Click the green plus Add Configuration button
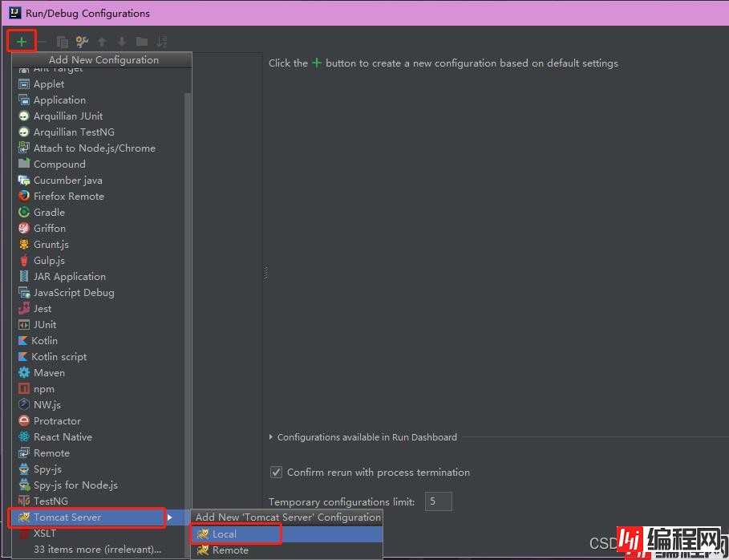729x560 pixels. click(x=22, y=41)
